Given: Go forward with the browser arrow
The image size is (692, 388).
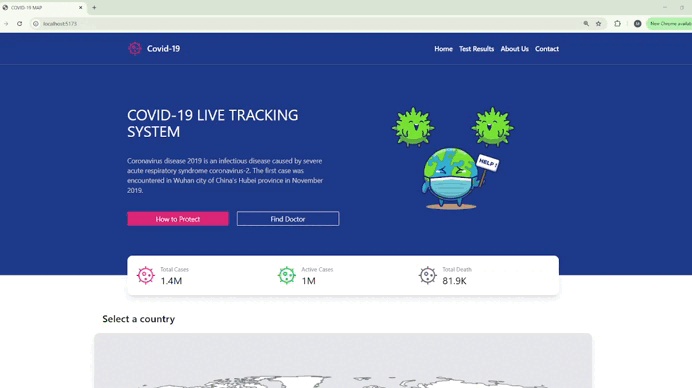Looking at the screenshot, I should [x=6, y=24].
